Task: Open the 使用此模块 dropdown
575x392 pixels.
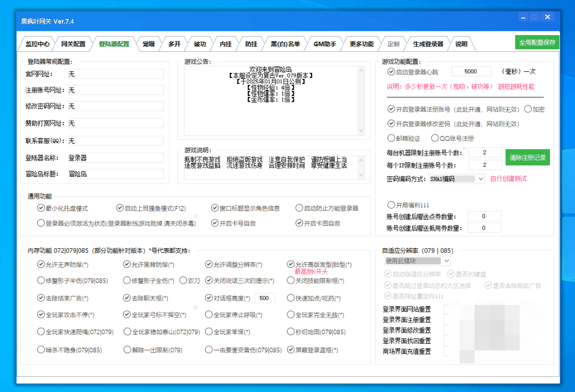Action: click(x=446, y=261)
